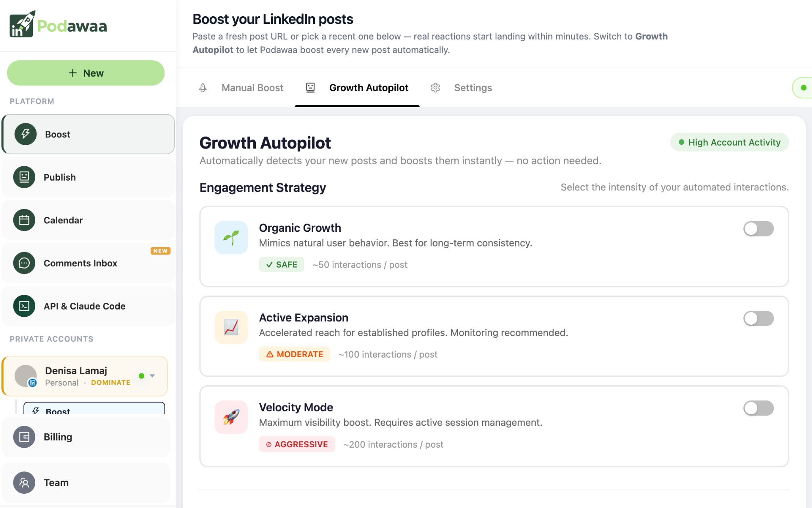Expand the Denisa Lamaj account dropdown arrow

pyautogui.click(x=152, y=376)
